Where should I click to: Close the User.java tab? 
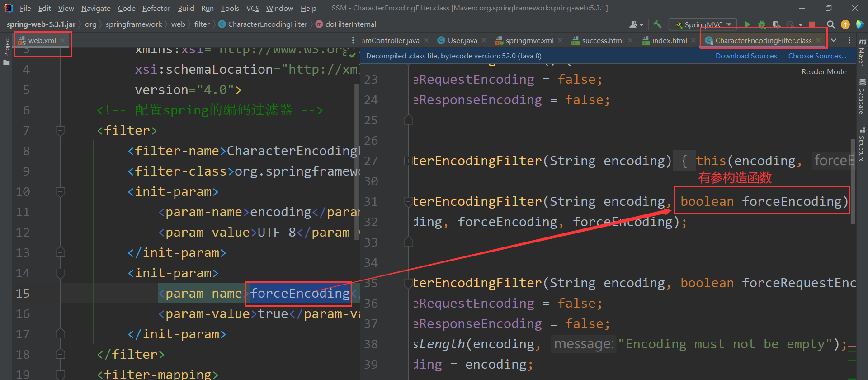pos(484,41)
